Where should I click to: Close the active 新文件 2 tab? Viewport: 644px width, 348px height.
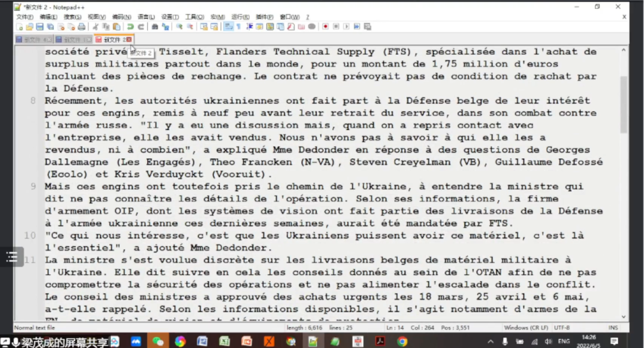(x=129, y=39)
